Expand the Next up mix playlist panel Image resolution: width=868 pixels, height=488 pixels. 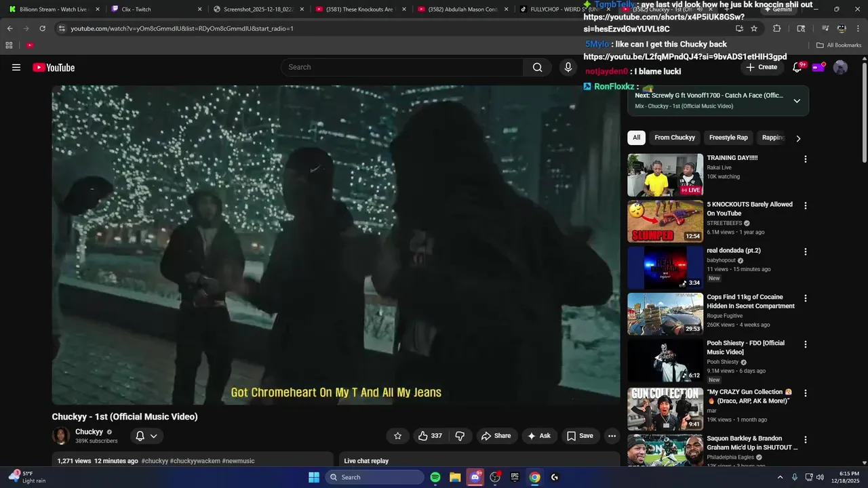[797, 101]
